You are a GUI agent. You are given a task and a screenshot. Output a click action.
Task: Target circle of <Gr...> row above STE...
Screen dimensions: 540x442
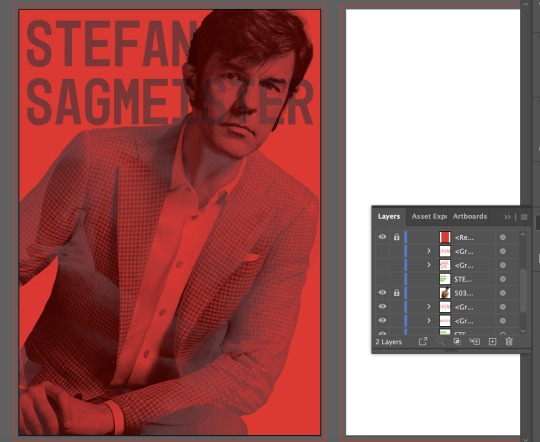503,265
